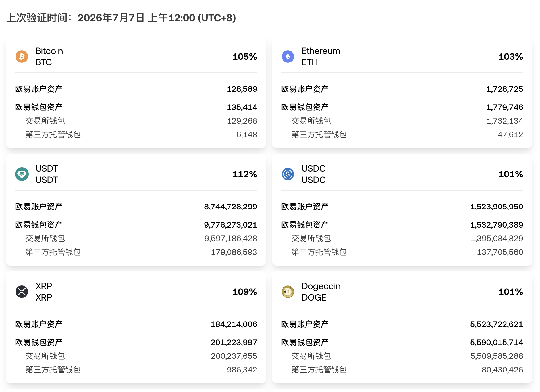Select the XRP 109% reserve ratio
This screenshot has width=540, height=392.
tap(245, 292)
